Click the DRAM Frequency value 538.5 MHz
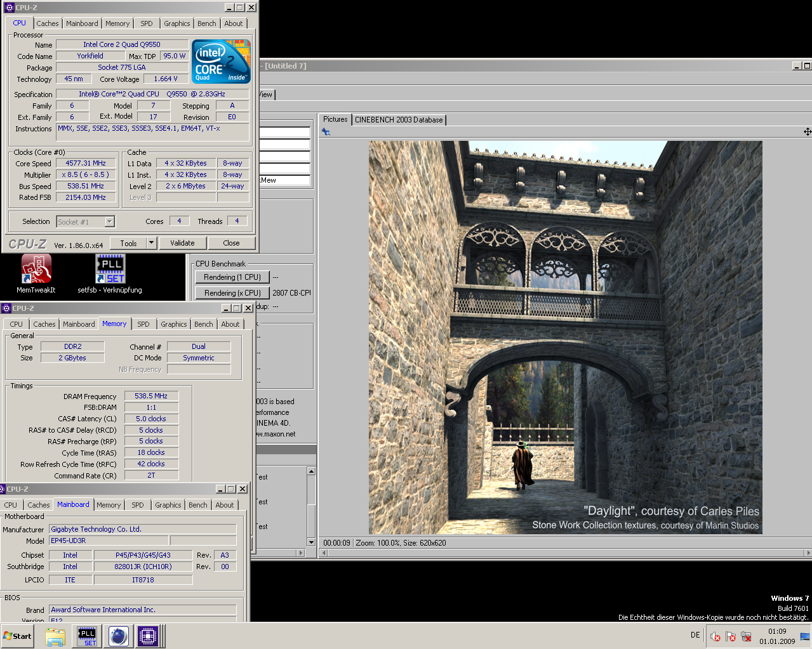The height and width of the screenshot is (649, 812). pos(151,396)
